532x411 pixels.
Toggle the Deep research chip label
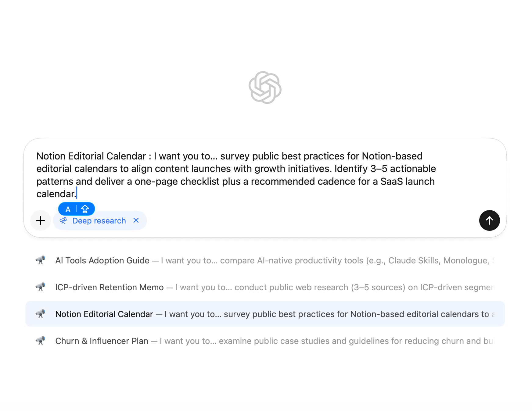pos(99,221)
